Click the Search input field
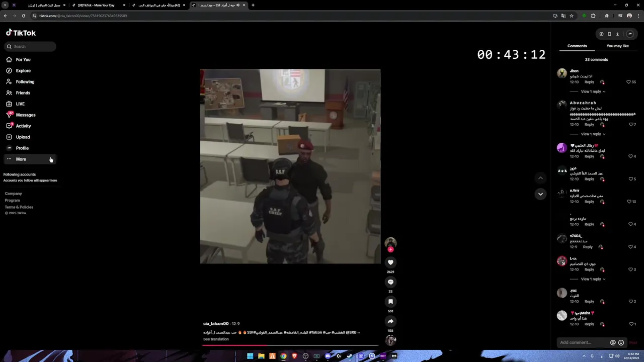The image size is (644, 362). tap(30, 46)
